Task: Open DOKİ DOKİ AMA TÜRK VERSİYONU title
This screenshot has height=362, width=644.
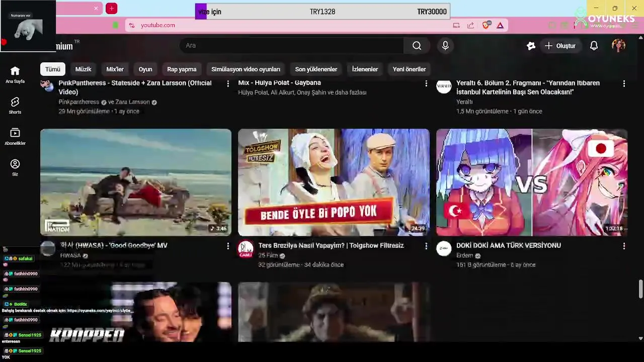Action: pos(508,245)
